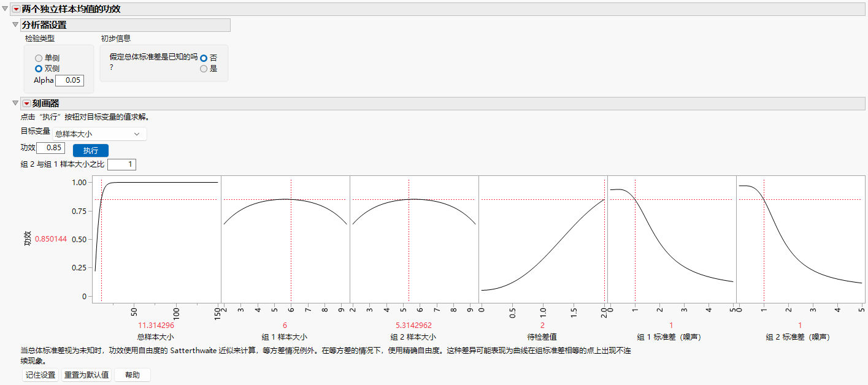Click the 重置为默认值 button

point(86,375)
